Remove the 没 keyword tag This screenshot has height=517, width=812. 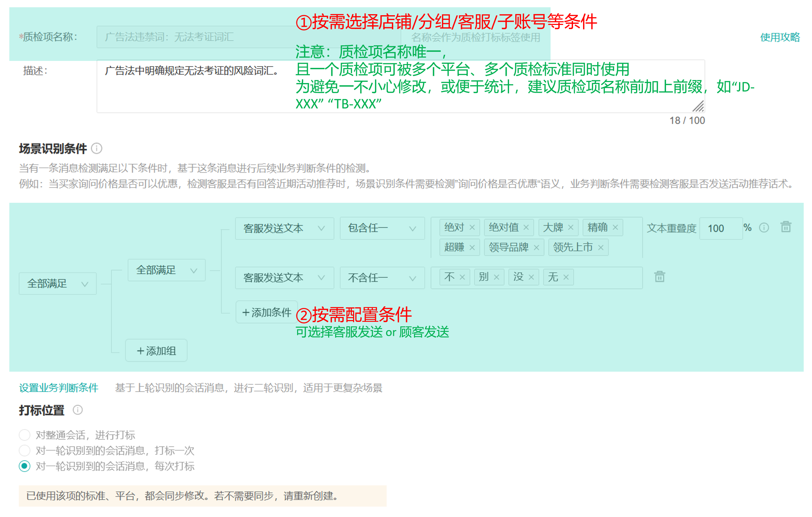click(x=531, y=277)
